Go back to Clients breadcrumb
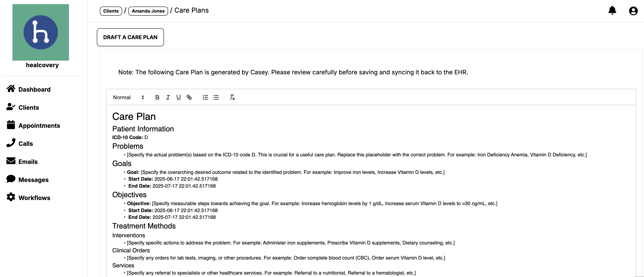The height and width of the screenshot is (277, 644). point(111,11)
